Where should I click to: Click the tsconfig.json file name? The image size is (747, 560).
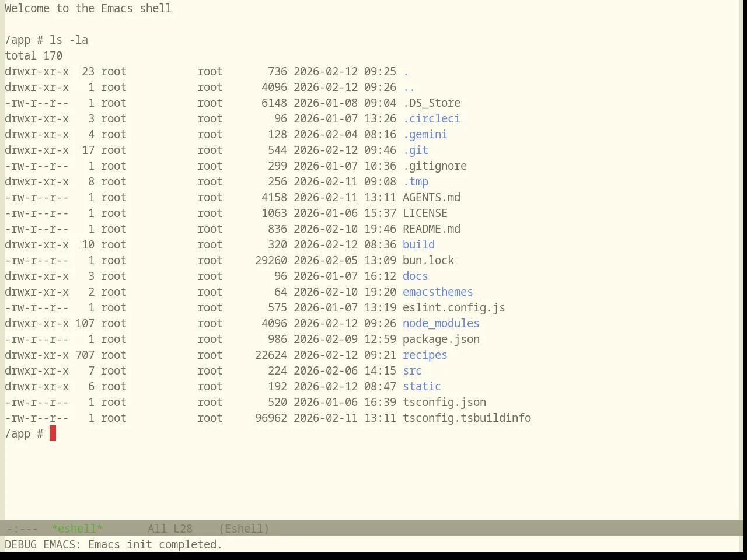pos(444,402)
